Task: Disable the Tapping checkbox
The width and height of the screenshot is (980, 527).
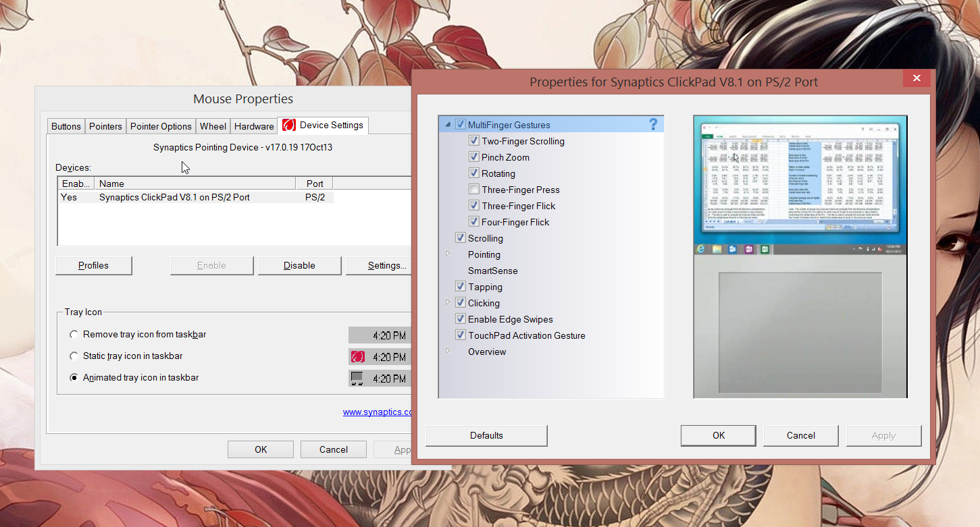Action: pyautogui.click(x=461, y=287)
